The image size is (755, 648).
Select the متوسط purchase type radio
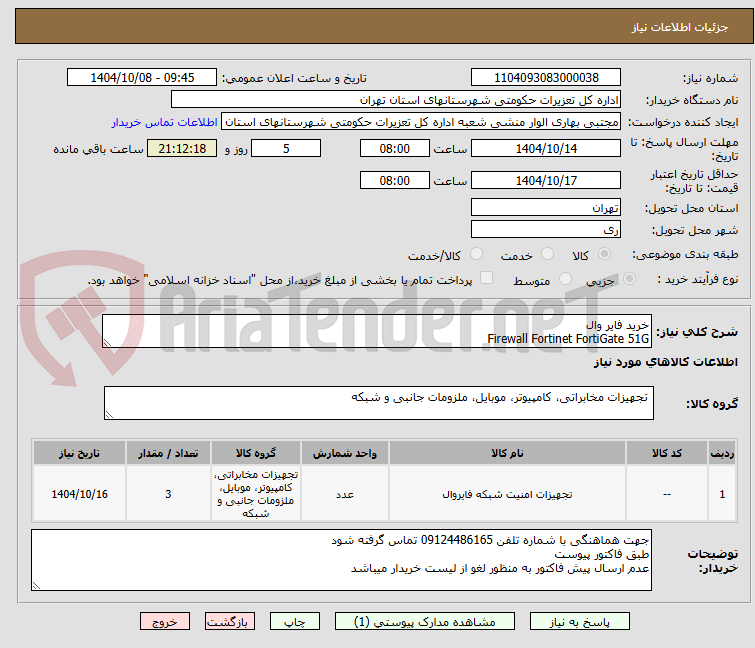point(565,279)
